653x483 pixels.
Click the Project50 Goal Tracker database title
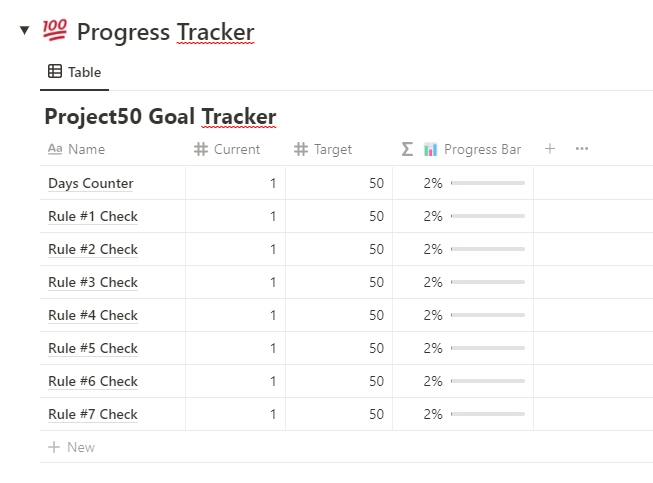point(160,116)
